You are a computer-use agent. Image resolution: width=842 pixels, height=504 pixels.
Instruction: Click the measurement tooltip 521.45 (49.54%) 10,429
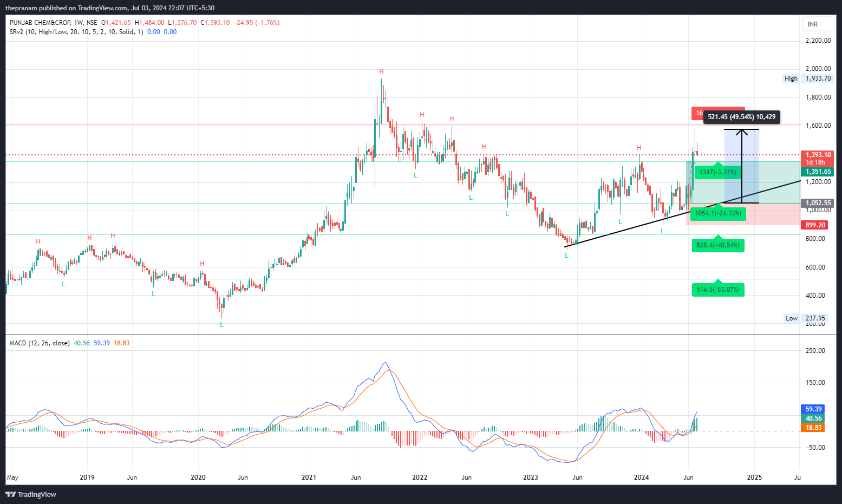point(742,117)
